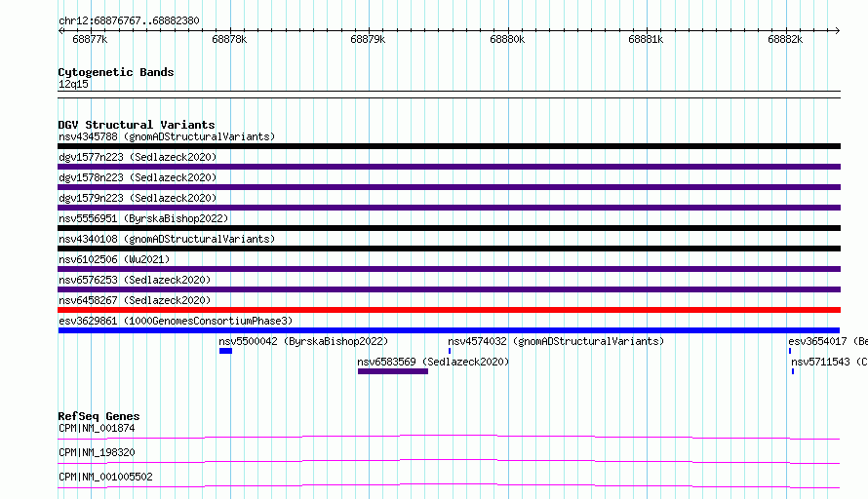The height and width of the screenshot is (499, 868).
Task: Click the 68882k ruler position
Action: [785, 39]
